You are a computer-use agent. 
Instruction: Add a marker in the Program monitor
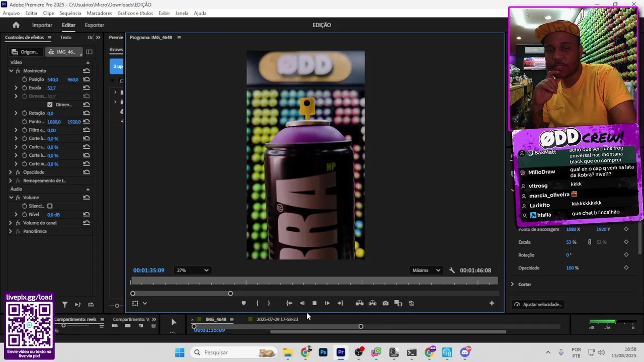[x=244, y=303]
